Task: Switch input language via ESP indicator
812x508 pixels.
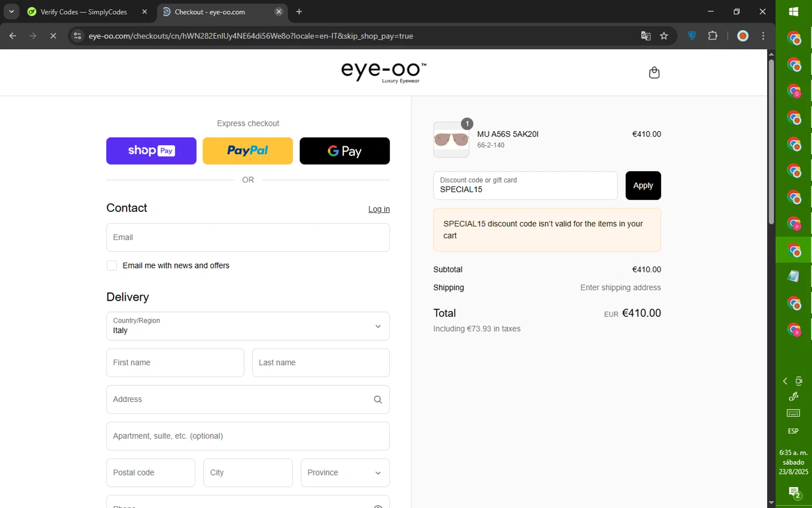Action: pos(793,431)
